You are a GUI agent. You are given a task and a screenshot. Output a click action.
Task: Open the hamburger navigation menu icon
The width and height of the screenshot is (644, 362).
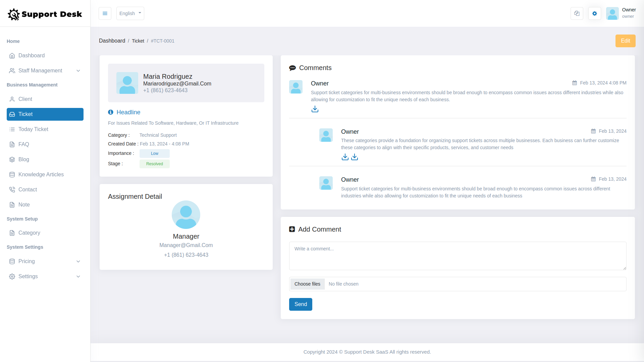[x=105, y=13]
